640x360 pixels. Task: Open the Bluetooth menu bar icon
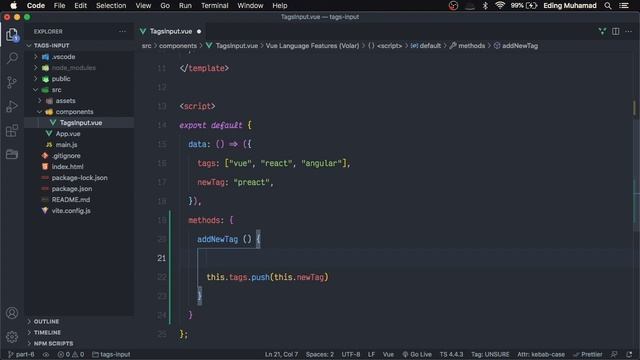tap(485, 6)
